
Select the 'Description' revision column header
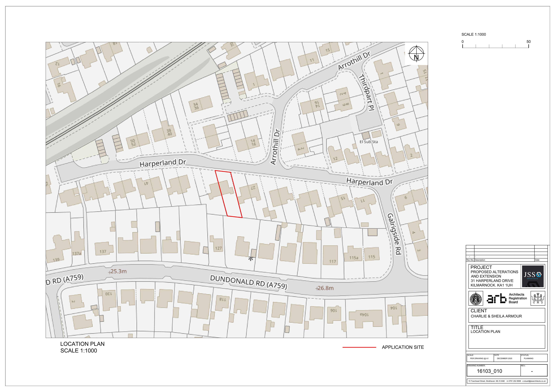(x=480, y=260)
